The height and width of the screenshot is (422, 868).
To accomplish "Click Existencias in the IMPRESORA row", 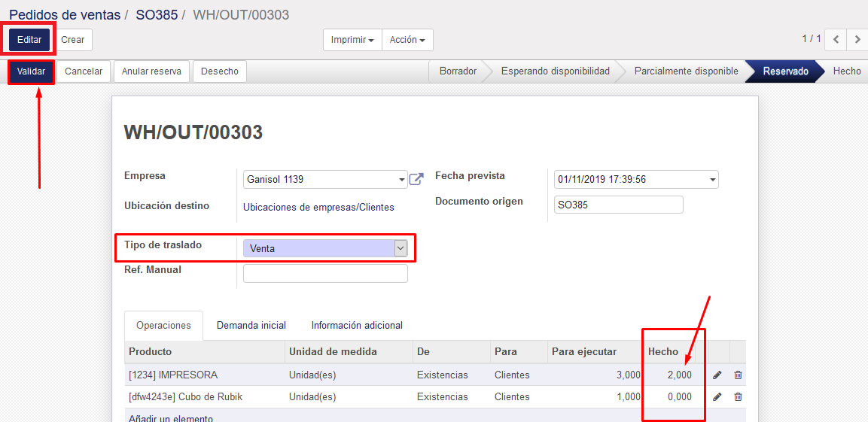I will 443,375.
